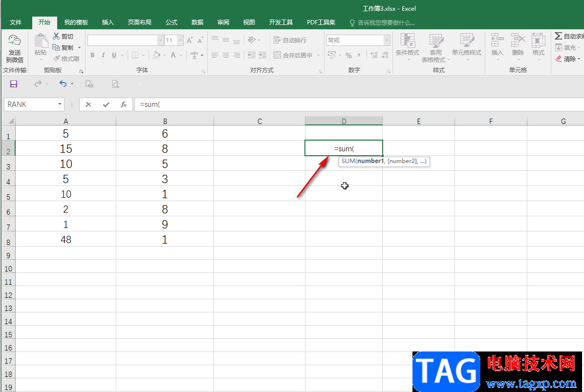The width and height of the screenshot is (584, 392).
Task: Click the decrease indent icon
Action: (x=252, y=55)
